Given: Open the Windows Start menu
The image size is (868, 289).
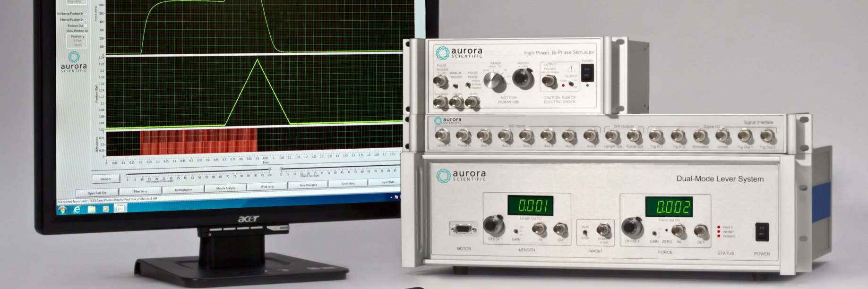Looking at the screenshot, I should tap(62, 210).
